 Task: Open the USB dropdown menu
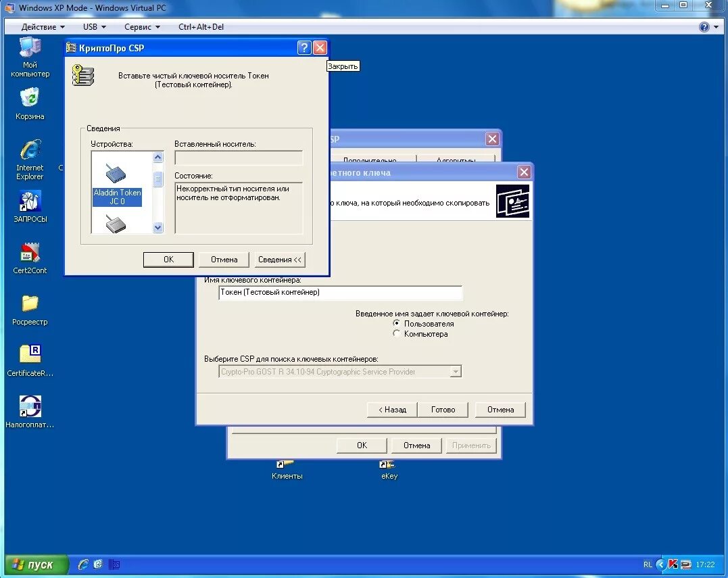pos(94,27)
